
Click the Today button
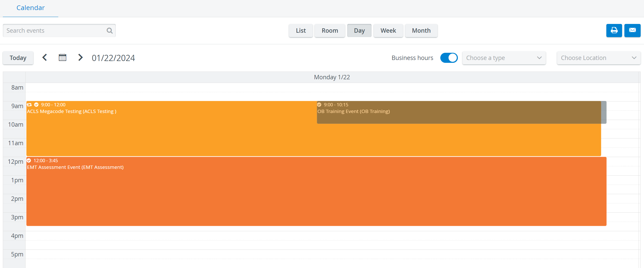(18, 58)
